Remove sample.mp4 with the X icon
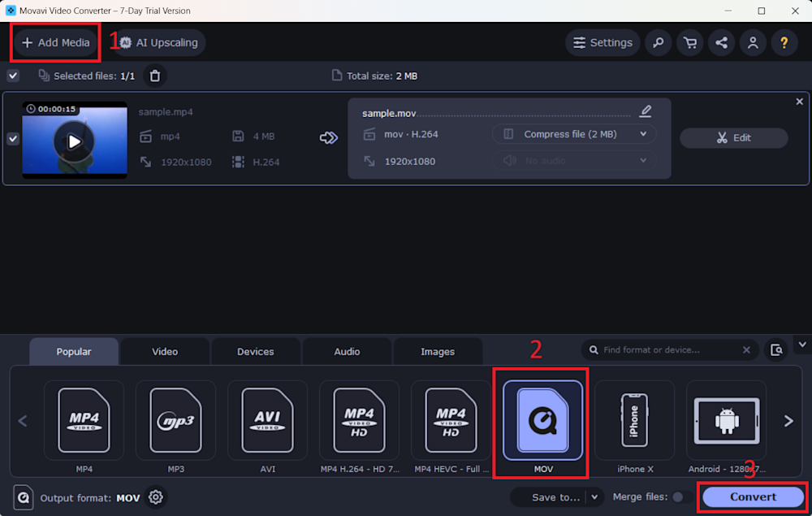The height and width of the screenshot is (516, 812). point(800,102)
